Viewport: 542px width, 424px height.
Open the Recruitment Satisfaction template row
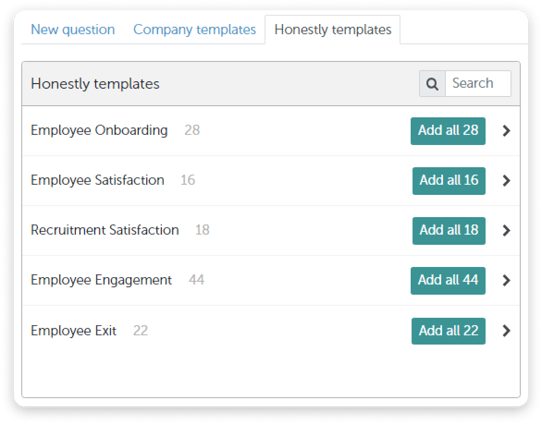point(271,230)
